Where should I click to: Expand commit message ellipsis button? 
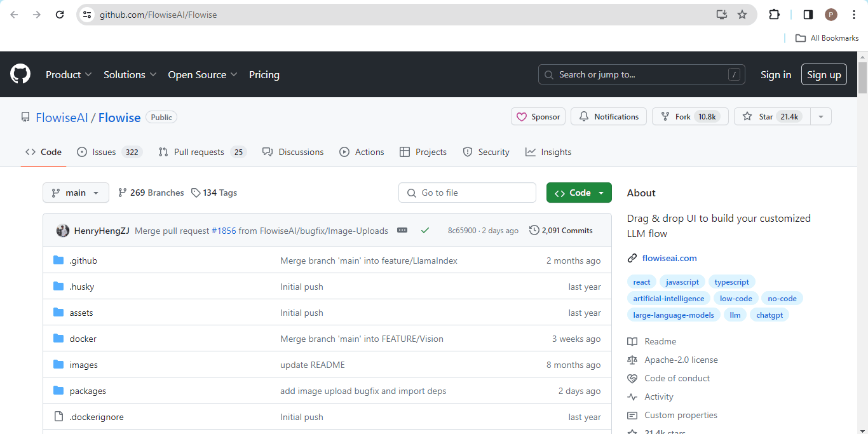click(x=402, y=231)
